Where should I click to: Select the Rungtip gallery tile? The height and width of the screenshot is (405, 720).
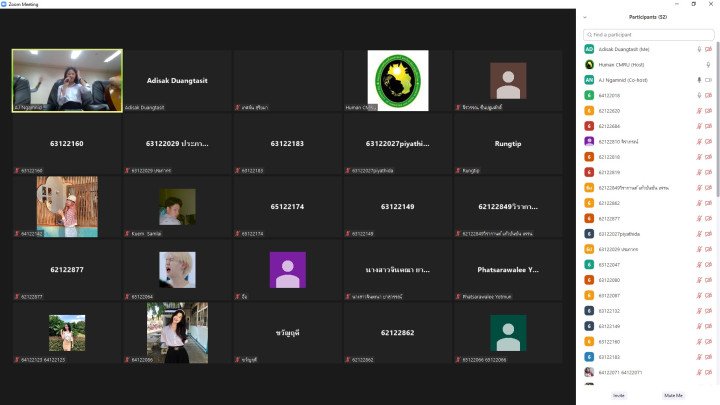pos(508,144)
